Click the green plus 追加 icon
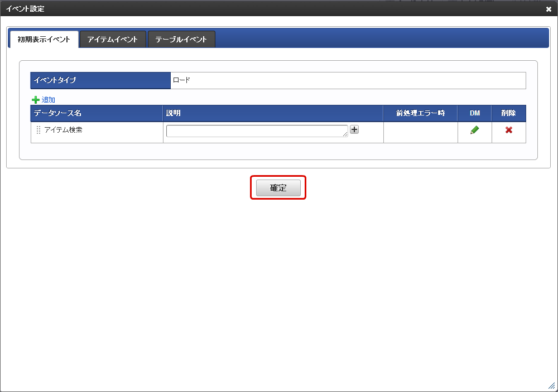Screen dimensions: 558x392 point(36,100)
